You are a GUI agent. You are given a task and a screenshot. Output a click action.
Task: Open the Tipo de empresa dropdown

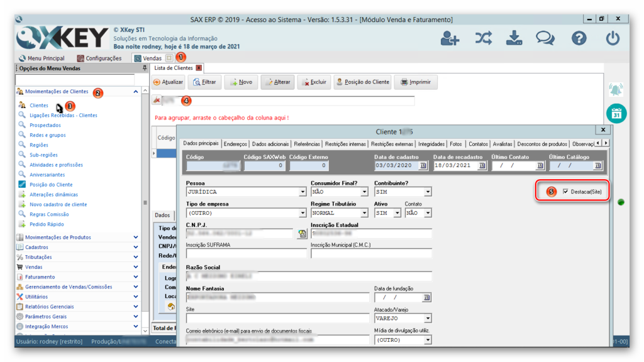pyautogui.click(x=303, y=213)
